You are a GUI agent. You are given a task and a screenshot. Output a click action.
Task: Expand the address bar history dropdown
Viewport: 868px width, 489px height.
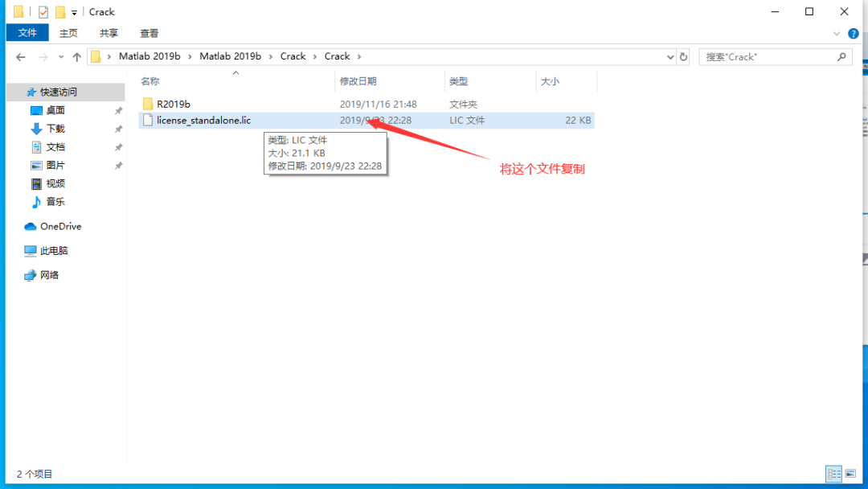pyautogui.click(x=670, y=56)
